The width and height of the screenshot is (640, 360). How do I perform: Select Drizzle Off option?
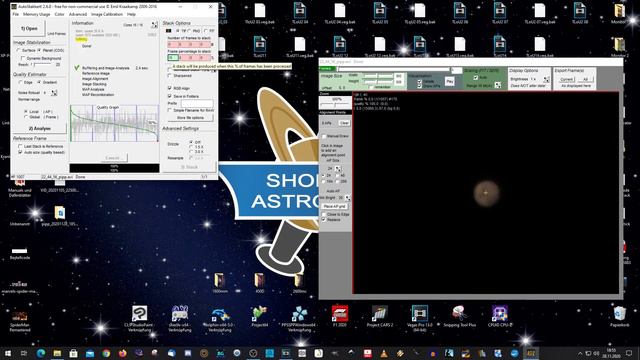(x=191, y=142)
